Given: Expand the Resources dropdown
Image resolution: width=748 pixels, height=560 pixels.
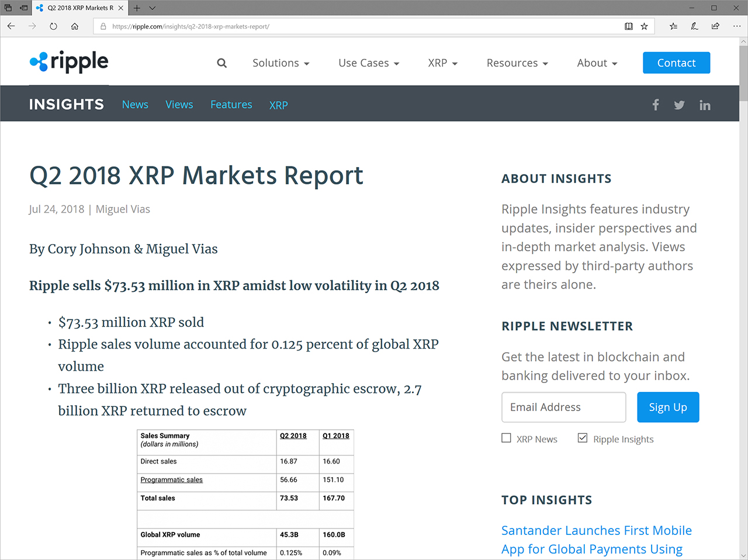Looking at the screenshot, I should click(517, 62).
